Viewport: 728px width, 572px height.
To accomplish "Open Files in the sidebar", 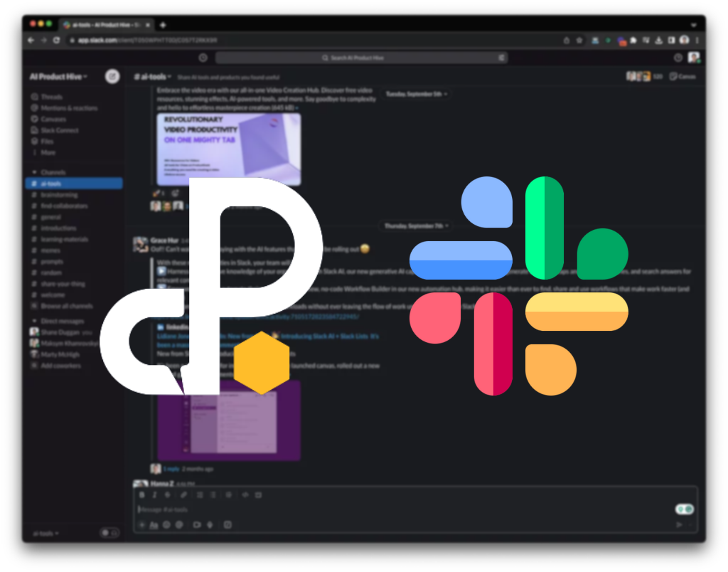I will (x=42, y=142).
